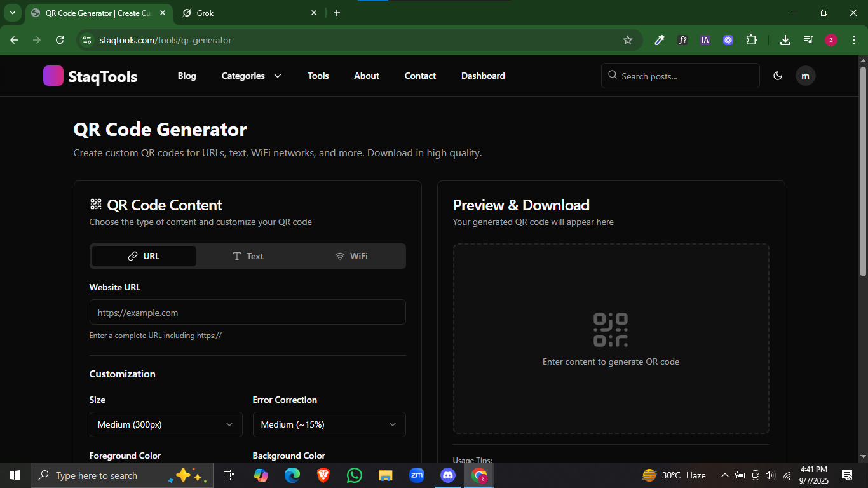Launch Copilot from the taskbar
Image resolution: width=868 pixels, height=488 pixels.
coord(261,475)
